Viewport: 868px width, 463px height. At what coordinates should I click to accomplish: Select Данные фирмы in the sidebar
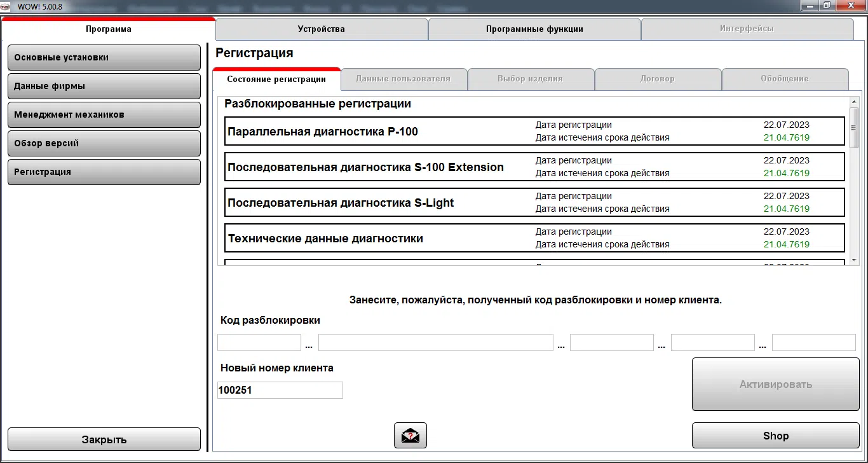pos(104,86)
